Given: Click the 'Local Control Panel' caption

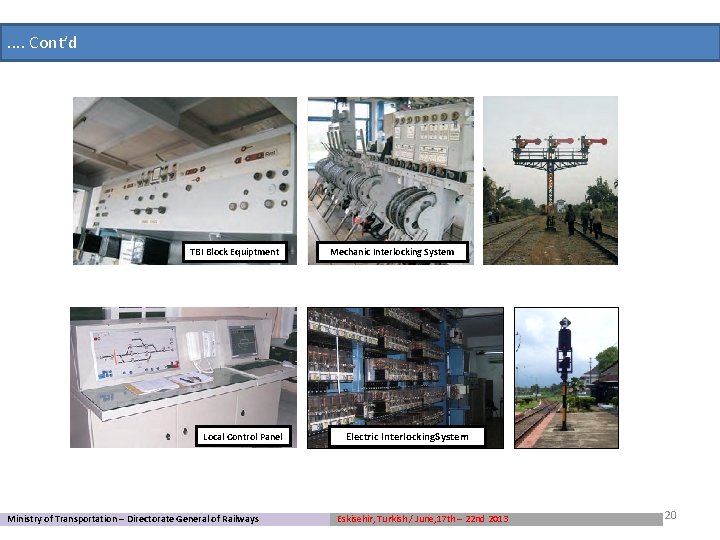Looking at the screenshot, I should coord(243,436).
